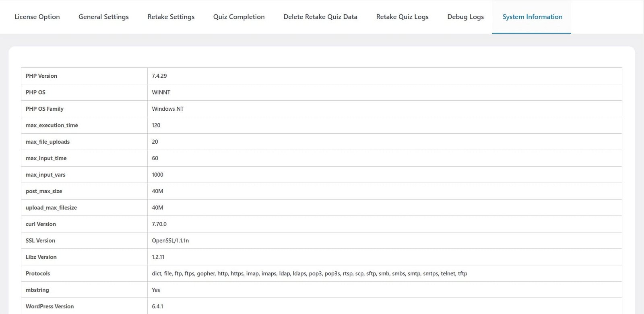Select the System Information tab
This screenshot has height=314, width=644.
[532, 17]
